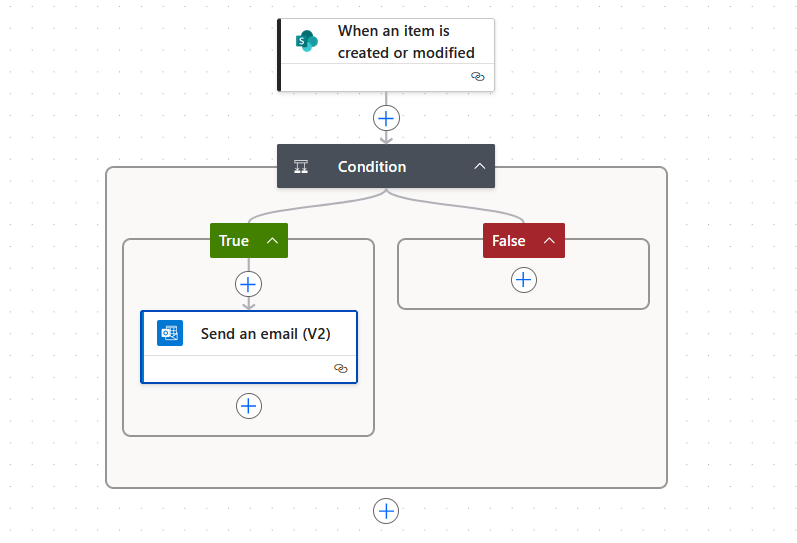The image size is (797, 543).
Task: Click the Outlook icon on Send an email card
Action: click(170, 333)
